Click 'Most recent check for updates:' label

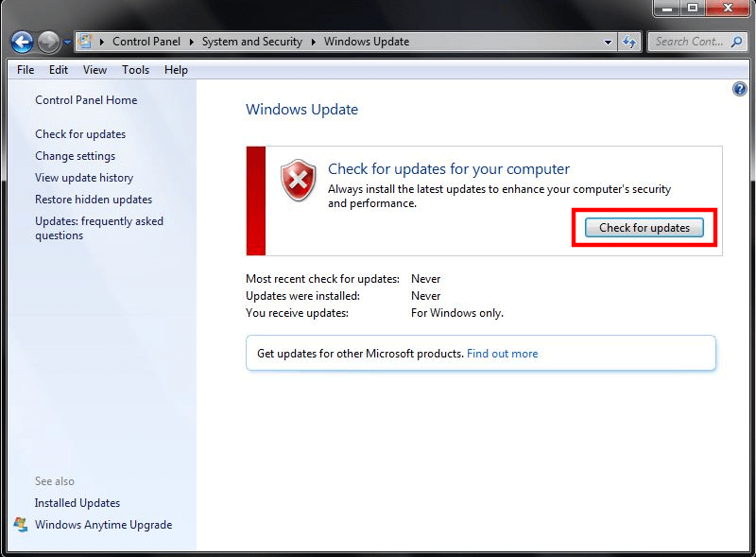point(322,279)
